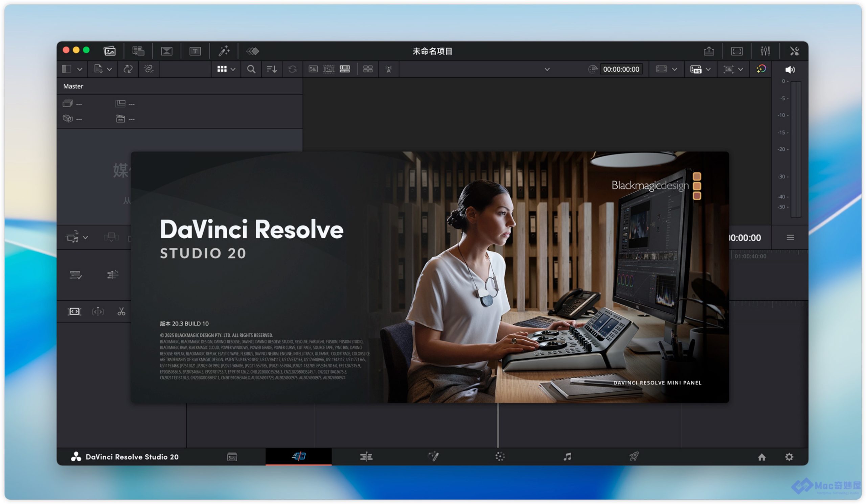Expand the thumbnail grid view dropdown
This screenshot has height=504, width=866.
click(x=233, y=69)
